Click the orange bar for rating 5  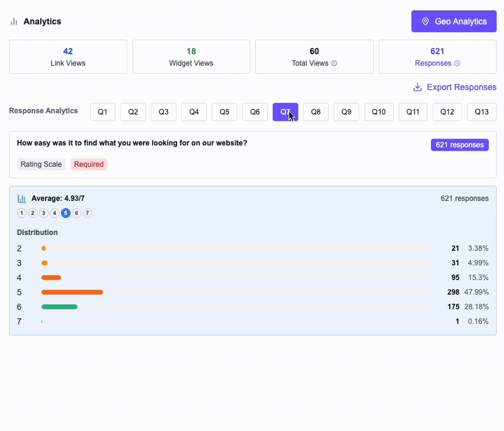[x=72, y=292]
